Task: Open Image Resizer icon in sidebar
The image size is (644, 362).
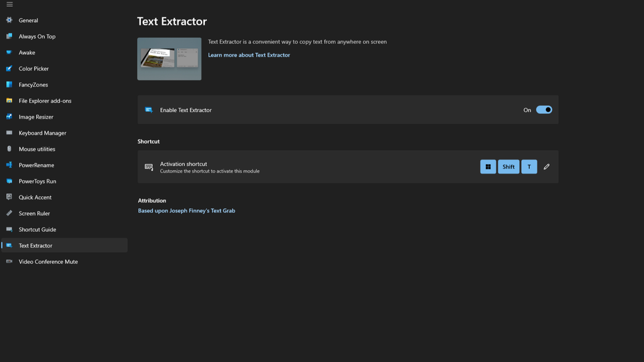Action: coord(9,117)
